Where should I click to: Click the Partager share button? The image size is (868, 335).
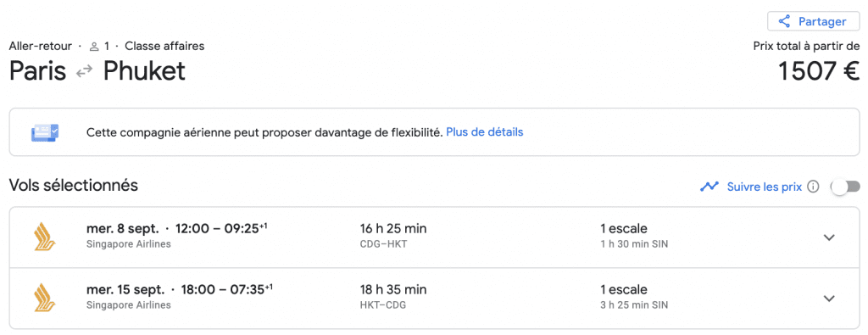(x=813, y=21)
